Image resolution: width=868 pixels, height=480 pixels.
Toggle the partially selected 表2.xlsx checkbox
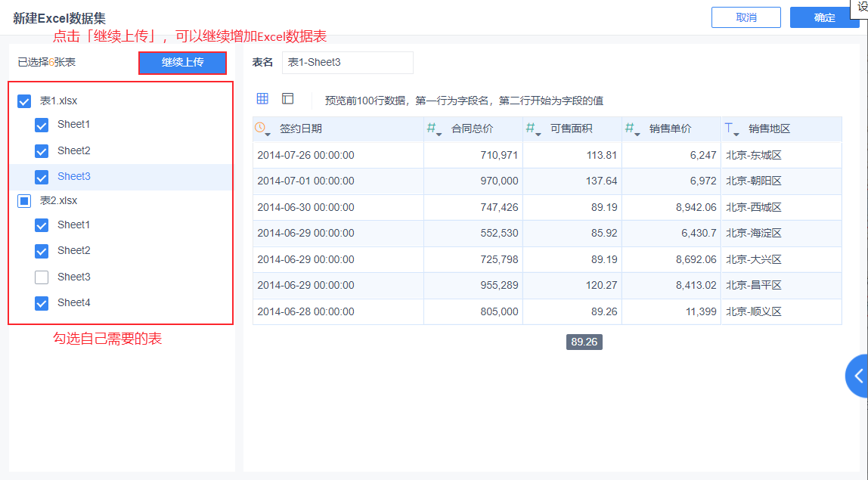23,201
